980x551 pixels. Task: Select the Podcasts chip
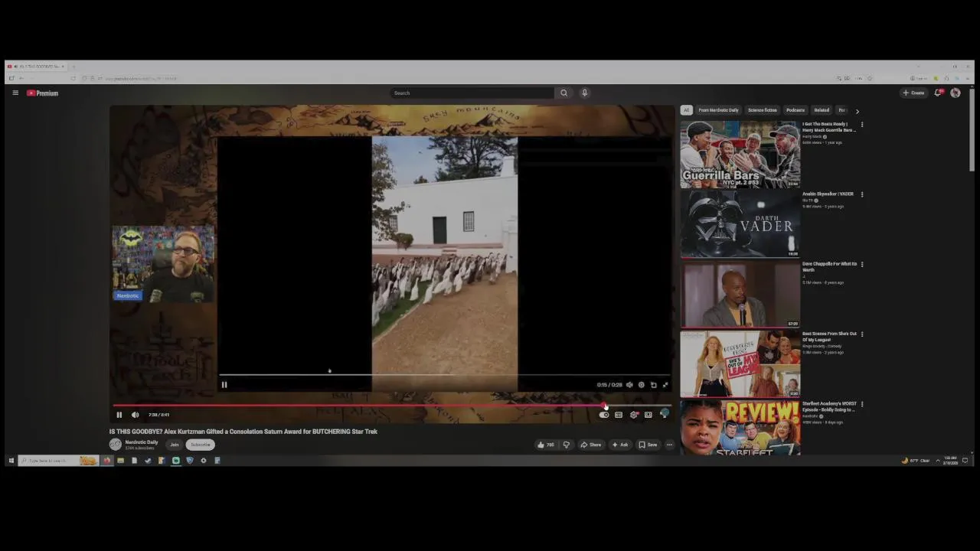(795, 110)
